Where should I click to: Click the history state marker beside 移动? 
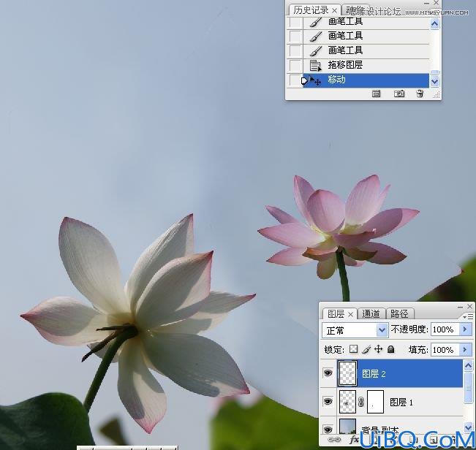point(304,80)
